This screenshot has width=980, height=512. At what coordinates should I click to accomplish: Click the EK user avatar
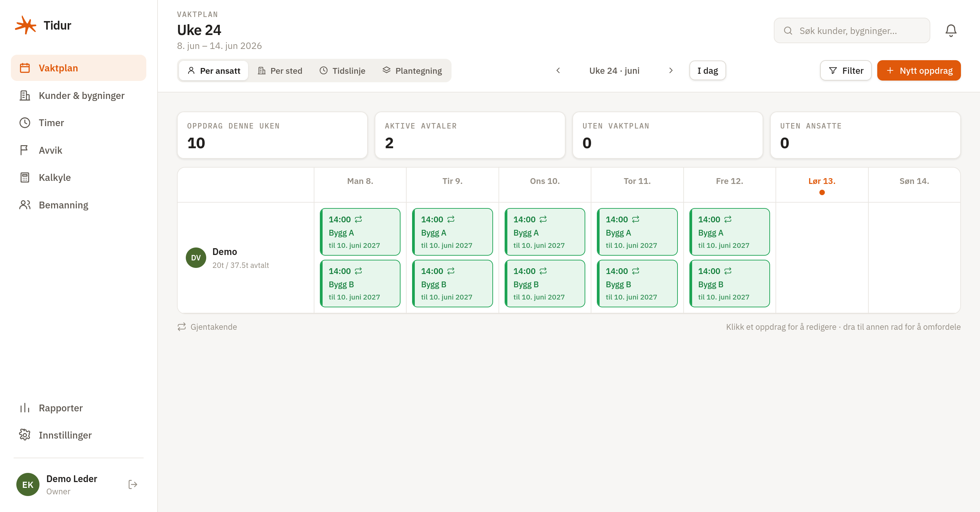(x=28, y=484)
